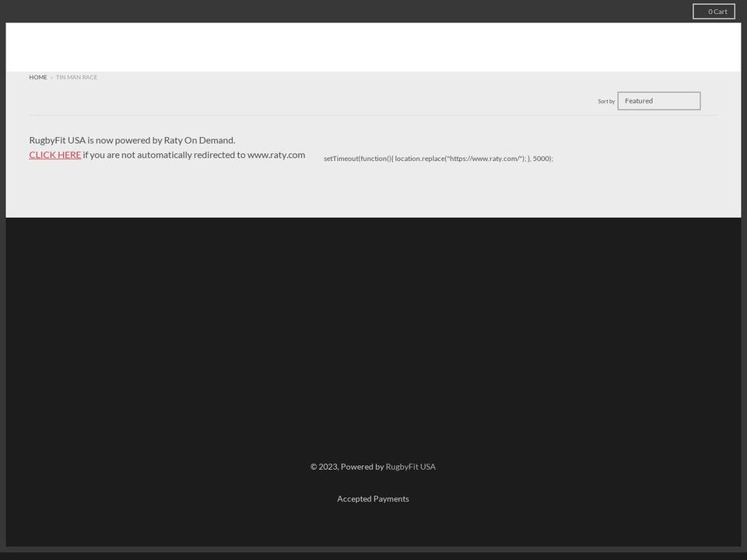Select the HOME breadcrumb link
This screenshot has height=560, width=747.
tap(38, 76)
